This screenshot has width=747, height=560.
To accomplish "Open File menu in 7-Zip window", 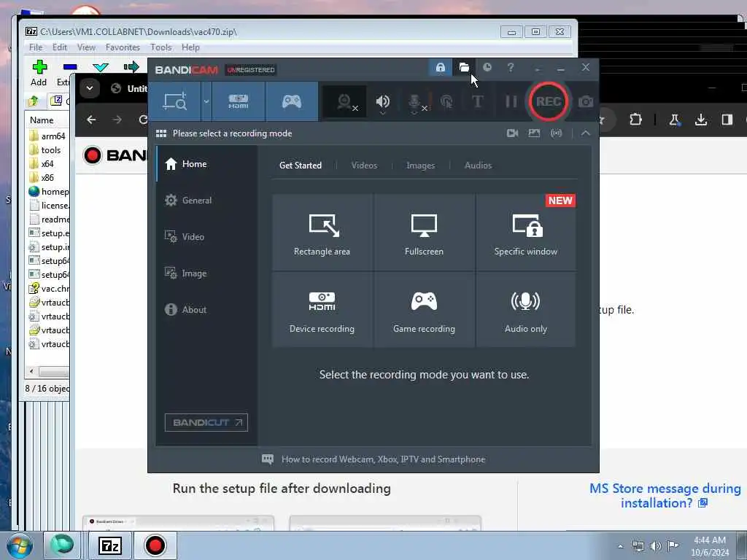I will (35, 47).
